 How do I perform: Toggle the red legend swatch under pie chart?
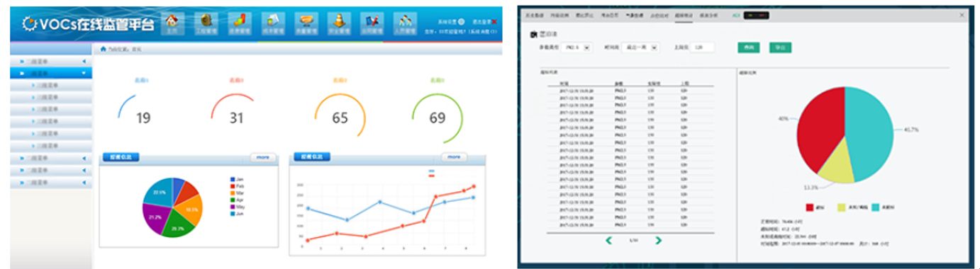point(810,207)
